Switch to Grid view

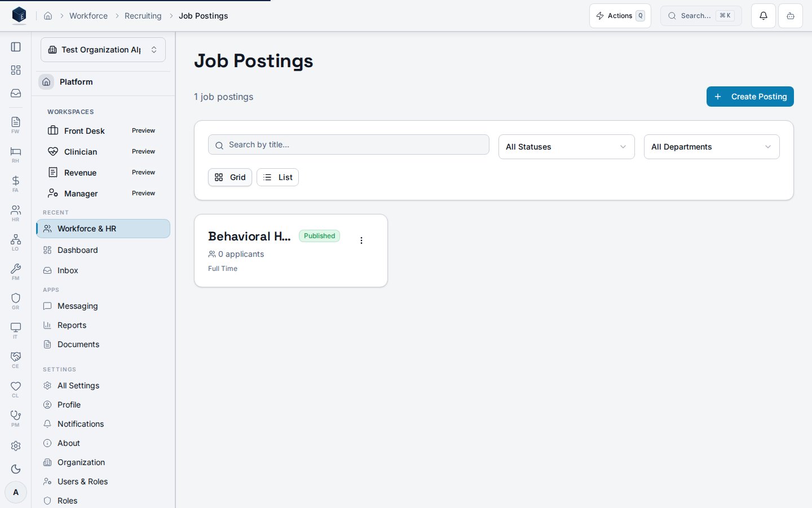click(230, 177)
